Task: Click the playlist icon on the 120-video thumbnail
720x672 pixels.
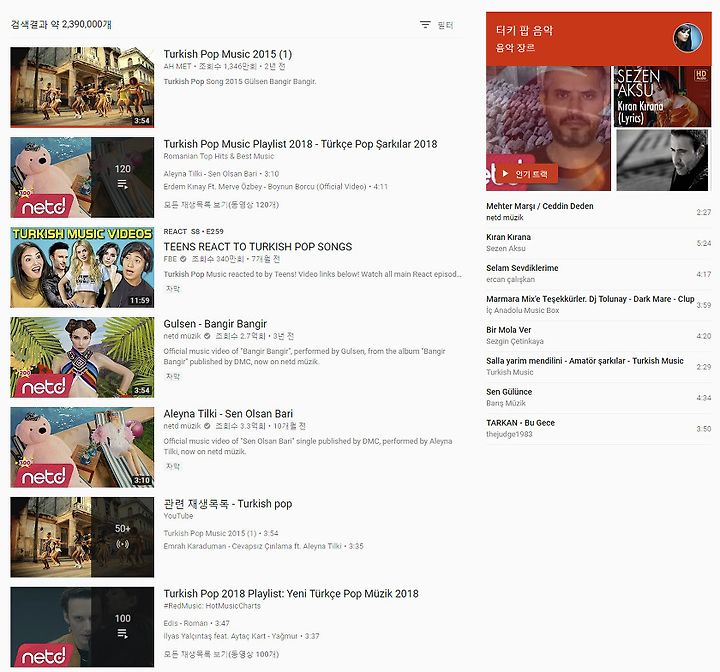Action: click(x=123, y=184)
